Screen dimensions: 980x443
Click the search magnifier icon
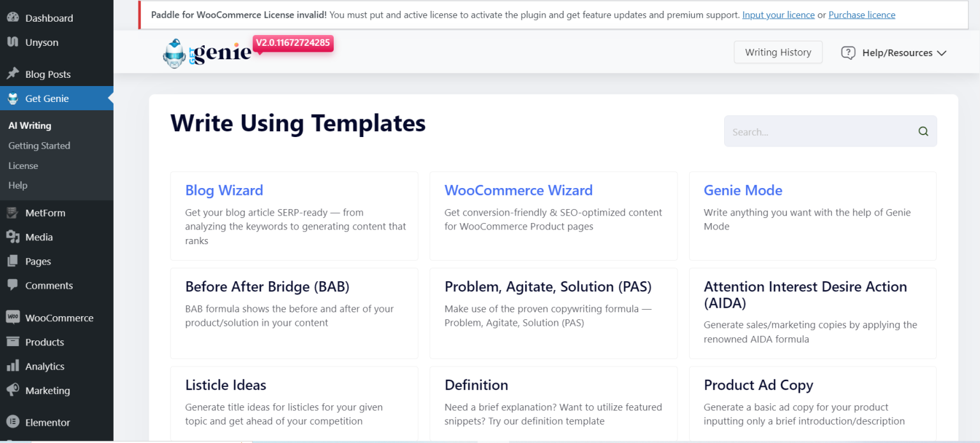(x=923, y=131)
